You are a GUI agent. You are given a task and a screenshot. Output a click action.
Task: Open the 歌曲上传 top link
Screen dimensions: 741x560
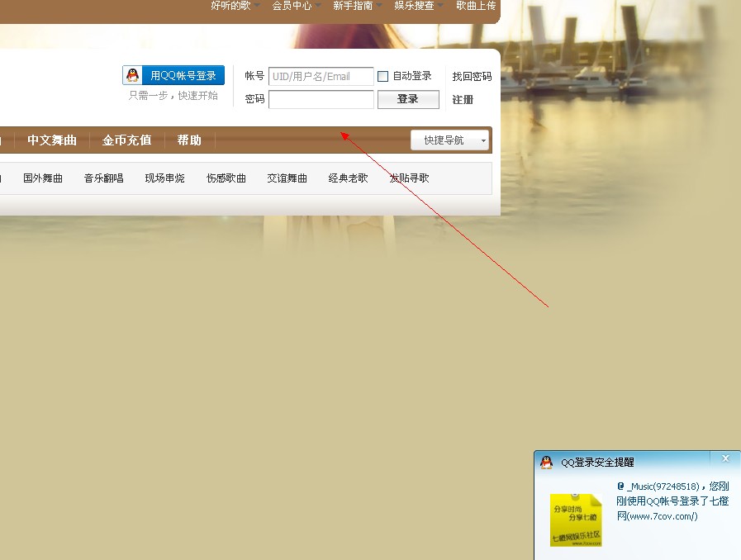pos(476,6)
